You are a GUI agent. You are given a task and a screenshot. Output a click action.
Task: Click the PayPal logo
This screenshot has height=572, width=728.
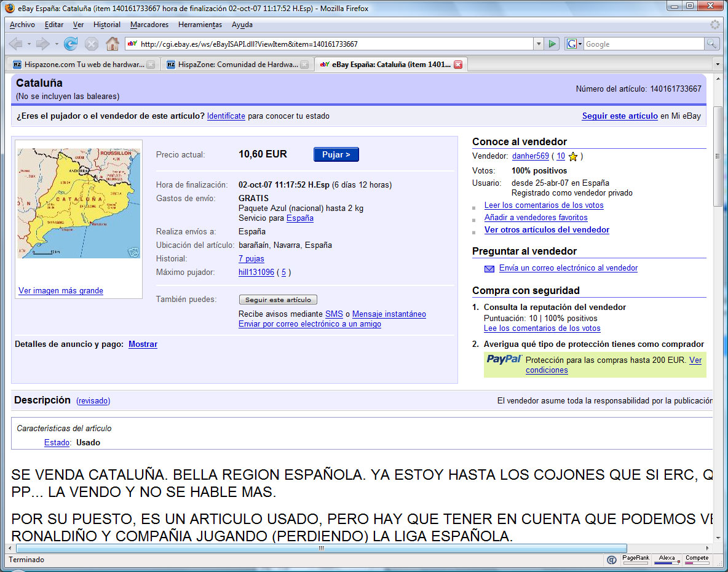point(504,359)
